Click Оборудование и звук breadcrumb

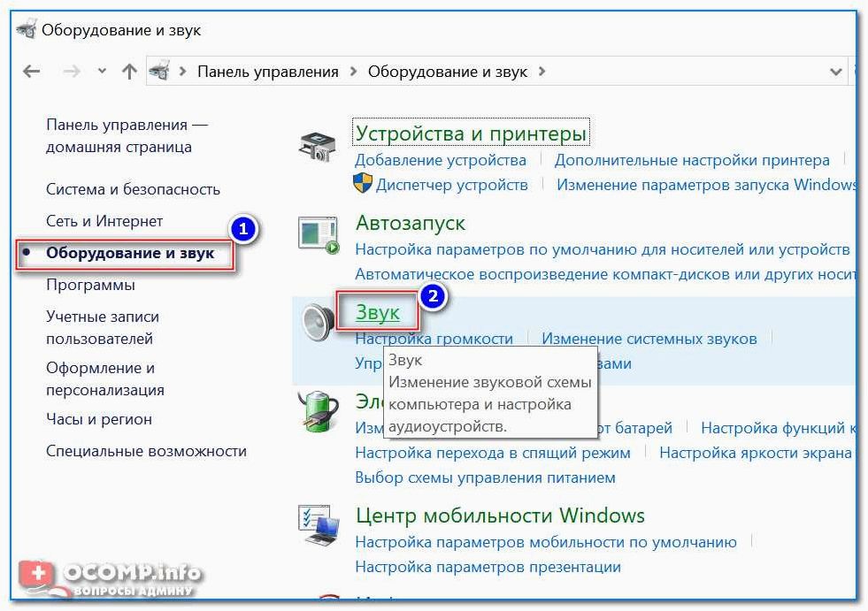pyautogui.click(x=448, y=72)
